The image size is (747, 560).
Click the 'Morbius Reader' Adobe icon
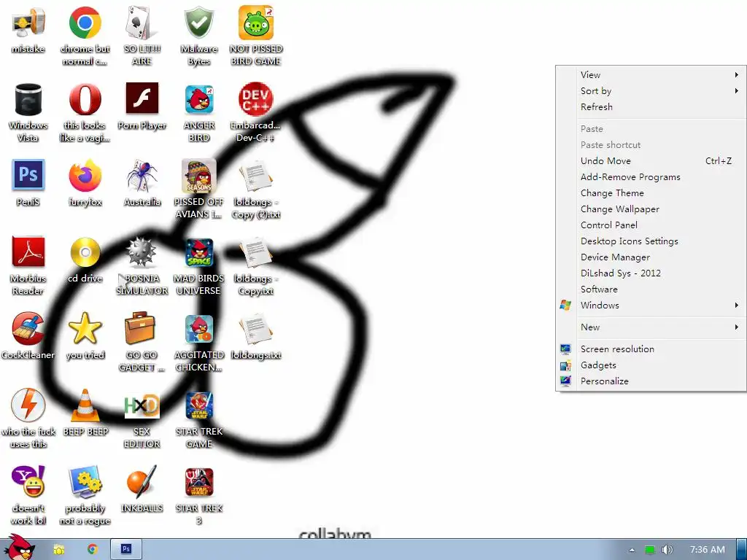(28, 265)
